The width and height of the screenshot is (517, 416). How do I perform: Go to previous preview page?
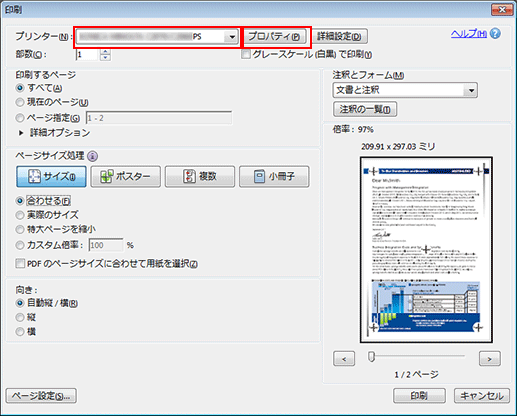344,359
